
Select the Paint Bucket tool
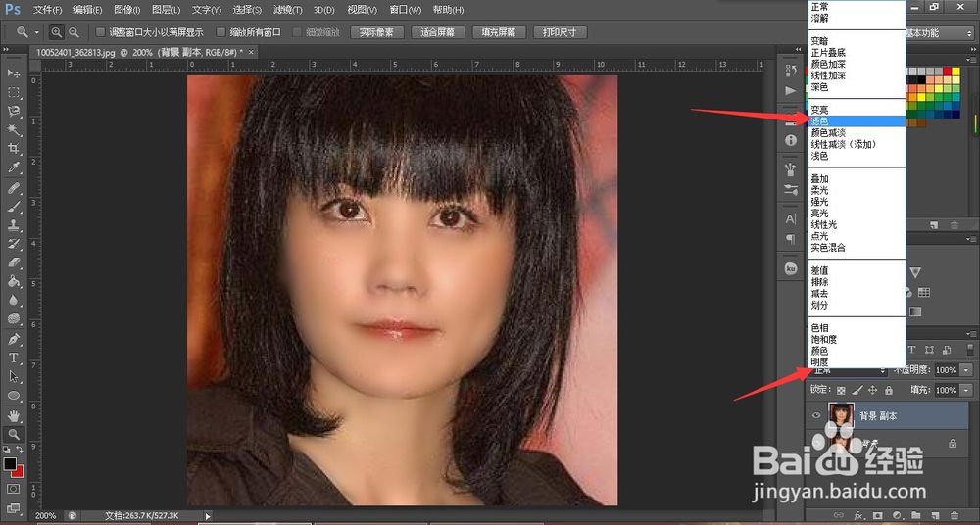coord(14,281)
